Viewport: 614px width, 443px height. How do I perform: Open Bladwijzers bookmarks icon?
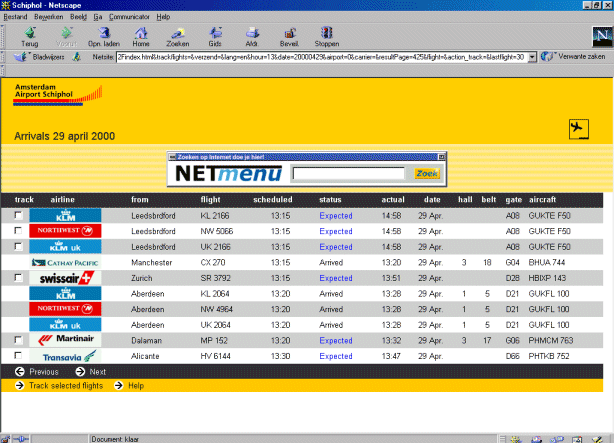(20, 57)
